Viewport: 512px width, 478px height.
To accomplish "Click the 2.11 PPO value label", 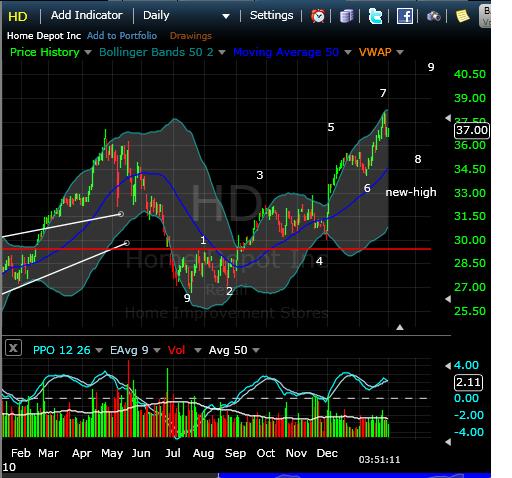I will [x=468, y=382].
